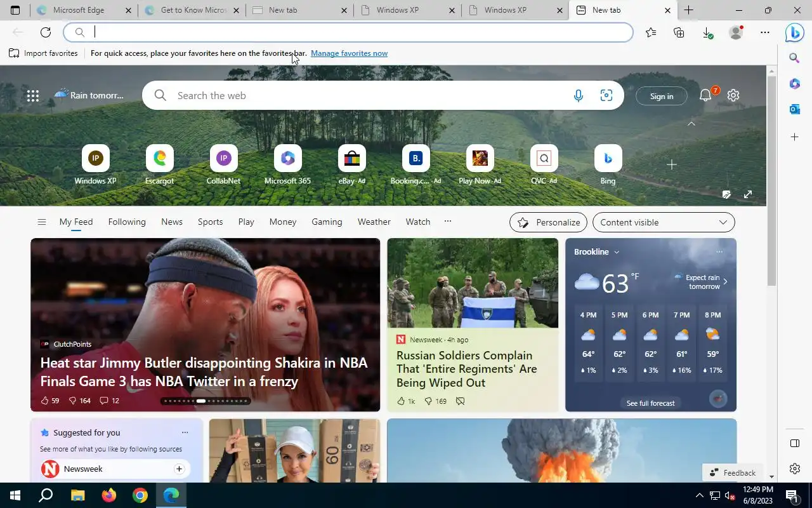
Task: Open sidebar Search icon
Action: click(794, 58)
